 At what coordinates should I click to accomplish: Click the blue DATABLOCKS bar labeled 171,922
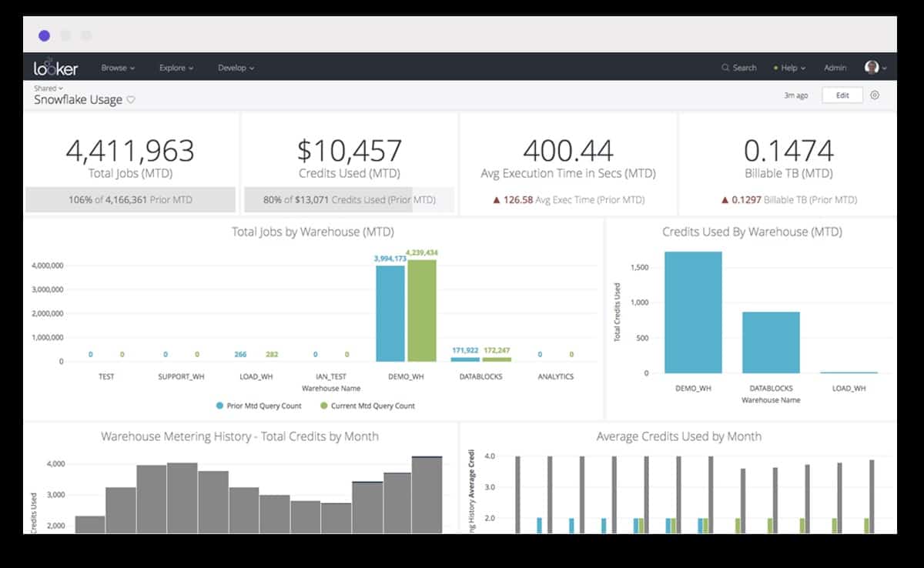(x=465, y=359)
